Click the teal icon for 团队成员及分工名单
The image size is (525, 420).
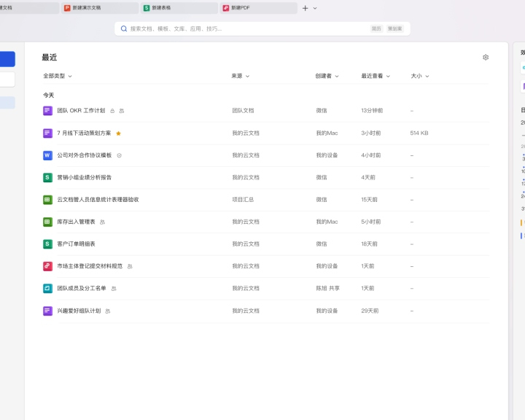(x=47, y=288)
